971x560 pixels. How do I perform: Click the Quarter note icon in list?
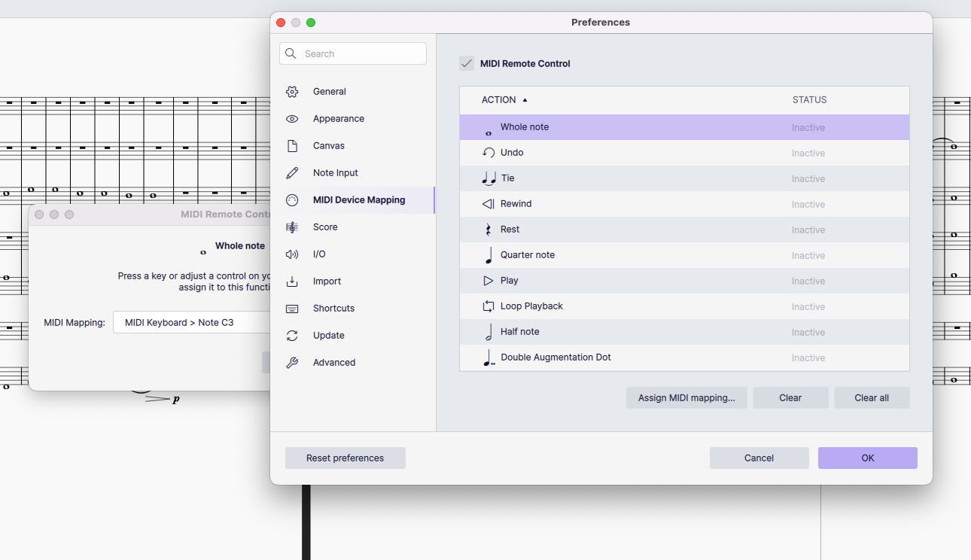489,255
